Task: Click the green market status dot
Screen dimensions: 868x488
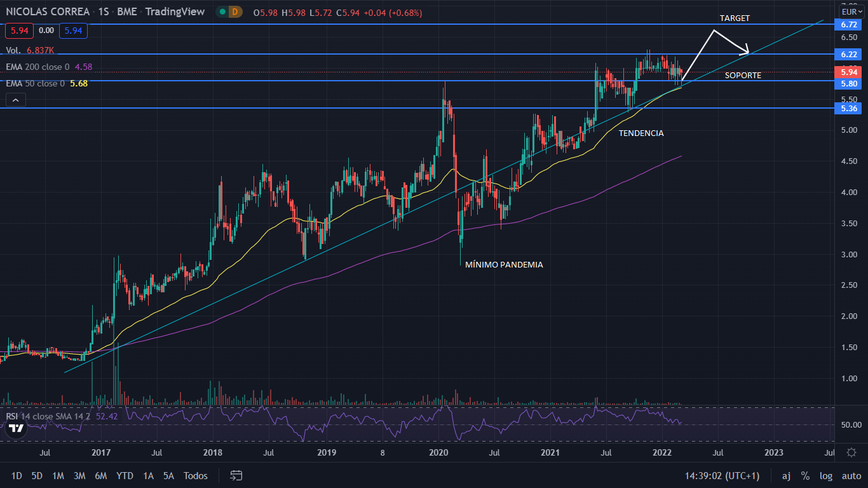Action: tap(221, 12)
